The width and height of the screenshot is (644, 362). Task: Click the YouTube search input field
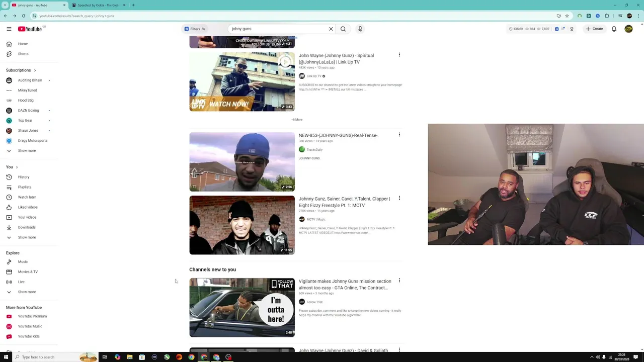(278, 29)
